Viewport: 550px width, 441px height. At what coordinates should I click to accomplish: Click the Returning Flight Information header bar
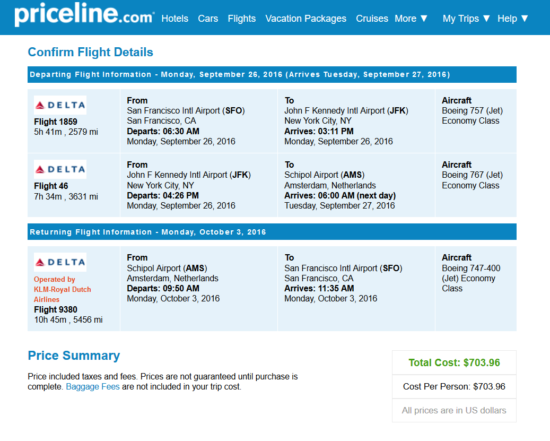click(272, 232)
